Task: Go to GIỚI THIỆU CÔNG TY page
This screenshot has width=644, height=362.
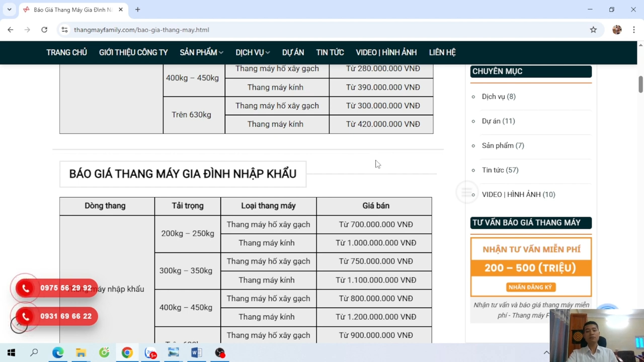Action: pyautogui.click(x=133, y=52)
